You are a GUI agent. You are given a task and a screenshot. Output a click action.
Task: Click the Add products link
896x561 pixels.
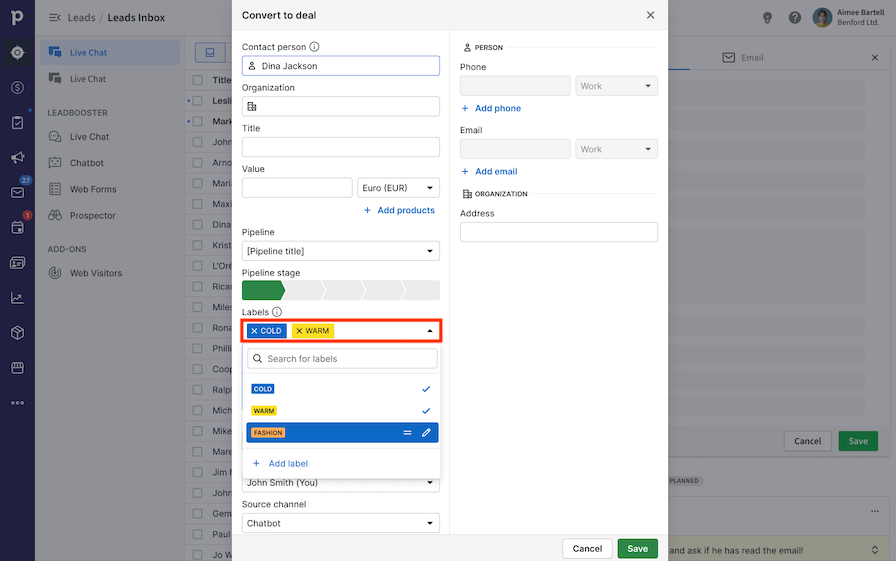pos(399,210)
